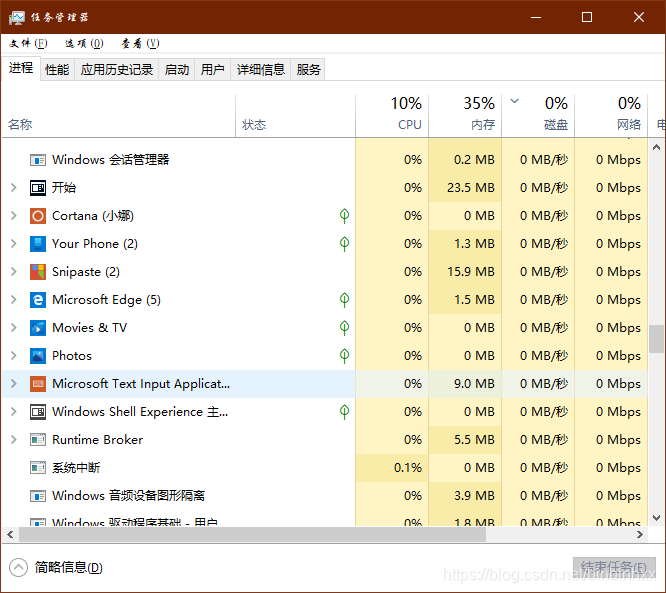Click the 系统中断 process icon
Screen dimensions: 666x593
pyautogui.click(x=38, y=468)
